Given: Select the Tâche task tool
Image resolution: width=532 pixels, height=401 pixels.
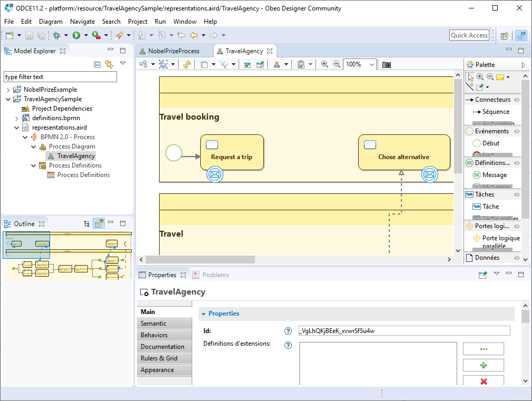Looking at the screenshot, I should point(486,207).
